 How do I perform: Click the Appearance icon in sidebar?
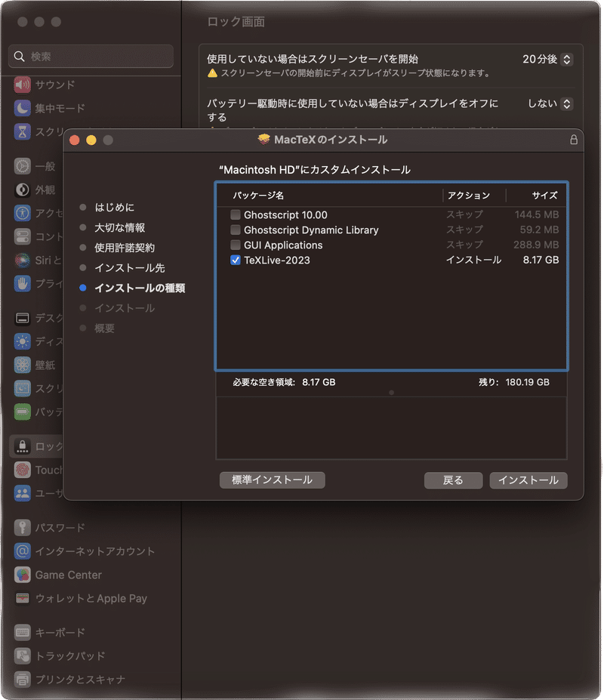(23, 190)
